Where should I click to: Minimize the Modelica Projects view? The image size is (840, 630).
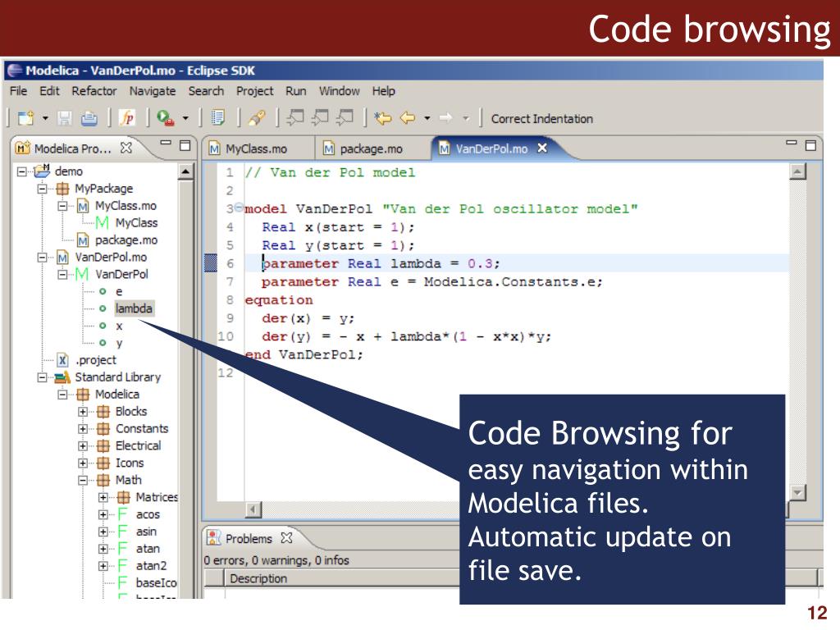click(x=166, y=143)
